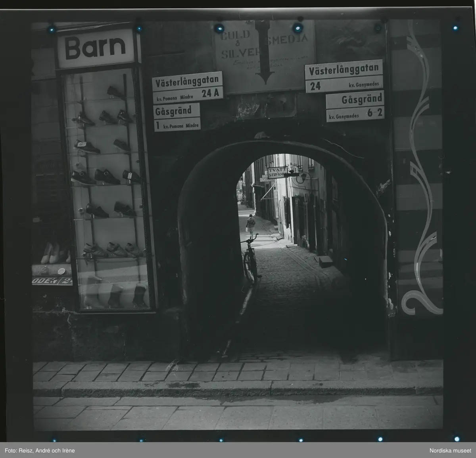Click the Tvätt Strykning hanging sign
The width and height of the screenshot is (476, 458).
277,172
